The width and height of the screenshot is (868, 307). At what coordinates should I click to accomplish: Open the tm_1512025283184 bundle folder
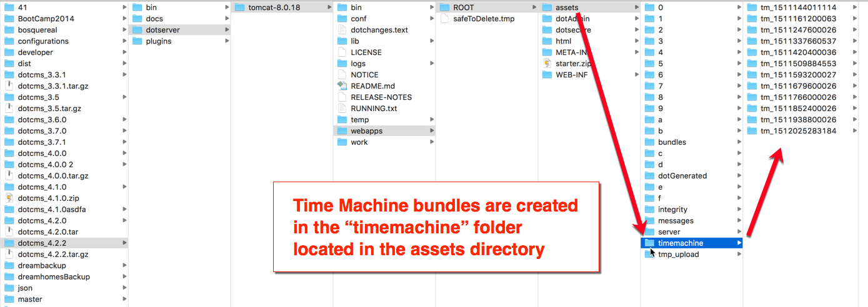click(x=798, y=131)
